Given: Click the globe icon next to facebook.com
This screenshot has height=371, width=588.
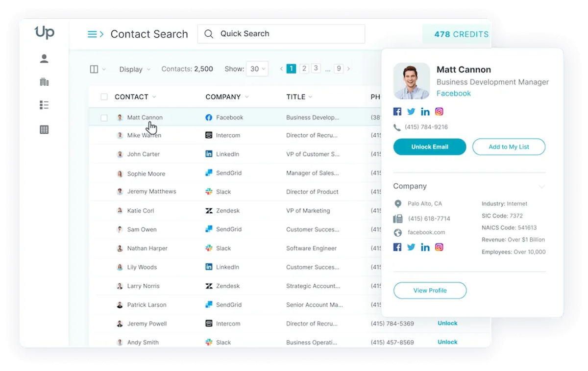Looking at the screenshot, I should tap(398, 233).
